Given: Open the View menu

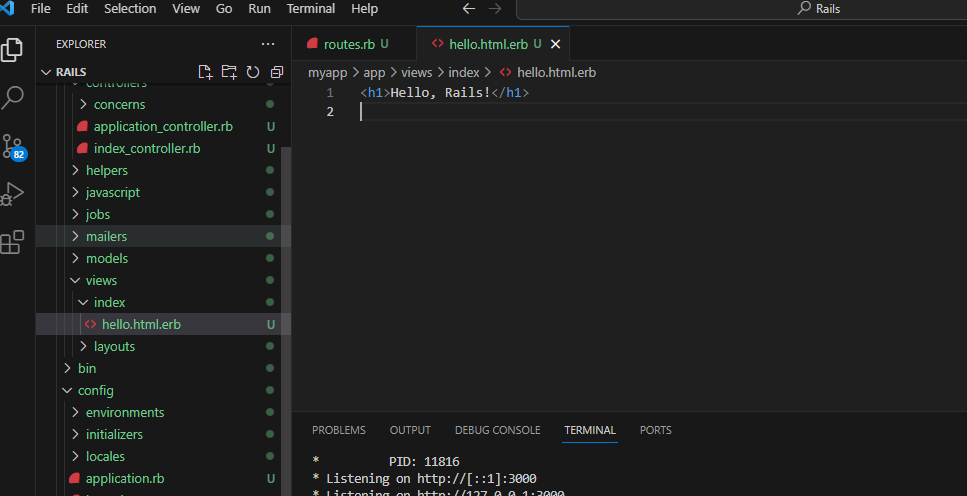Looking at the screenshot, I should pyautogui.click(x=186, y=9).
